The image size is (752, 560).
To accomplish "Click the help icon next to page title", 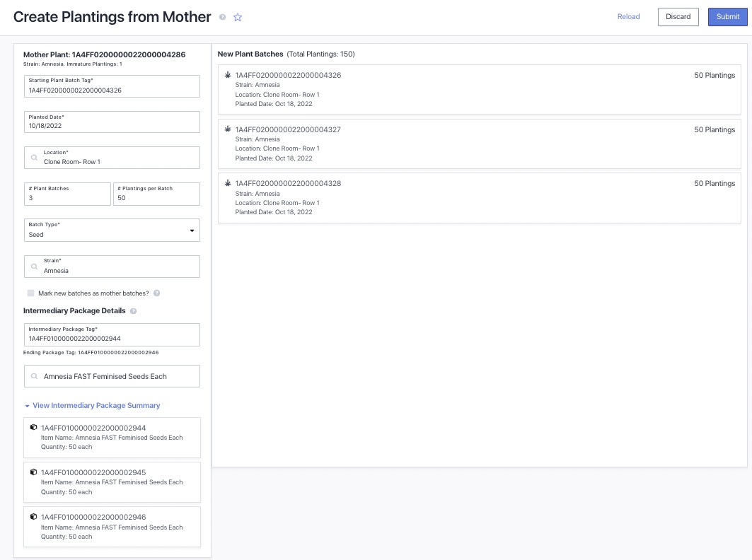I will [x=223, y=17].
